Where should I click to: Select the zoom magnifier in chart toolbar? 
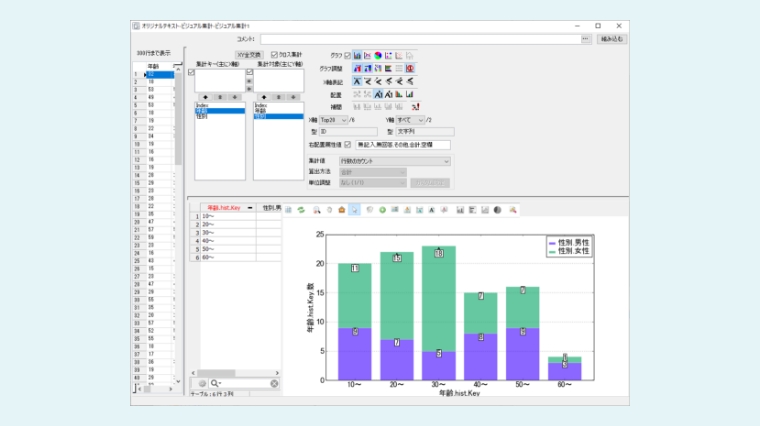[x=317, y=210]
